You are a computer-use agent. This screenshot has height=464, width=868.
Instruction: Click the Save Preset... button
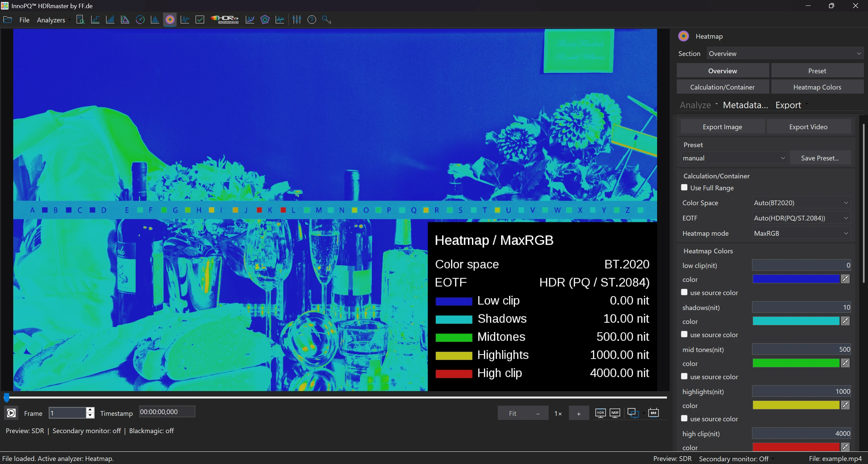pyautogui.click(x=820, y=158)
